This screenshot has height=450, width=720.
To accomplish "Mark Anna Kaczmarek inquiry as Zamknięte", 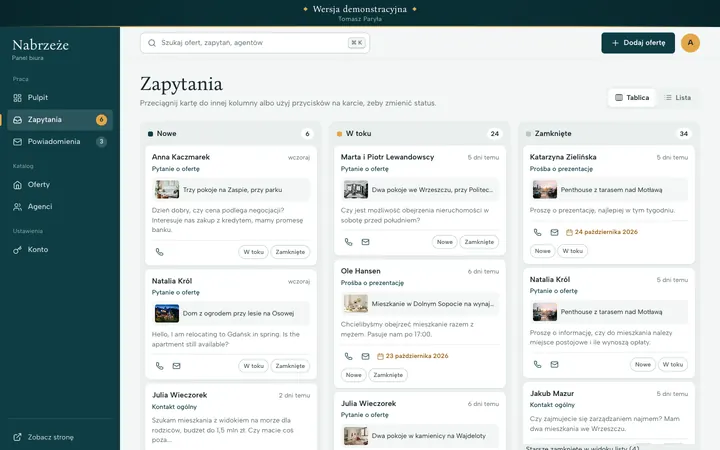I will pyautogui.click(x=290, y=252).
